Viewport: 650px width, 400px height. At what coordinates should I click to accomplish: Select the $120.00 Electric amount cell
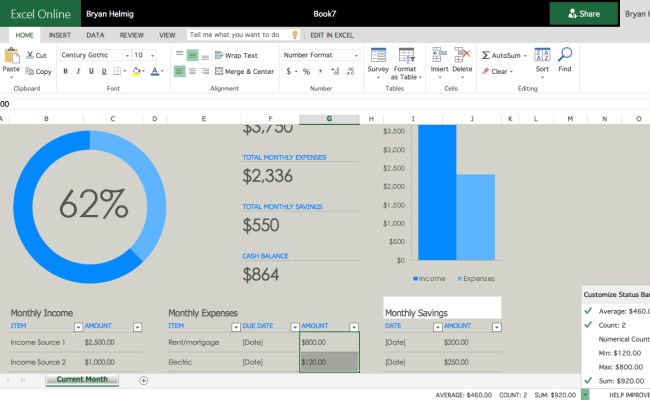(329, 362)
